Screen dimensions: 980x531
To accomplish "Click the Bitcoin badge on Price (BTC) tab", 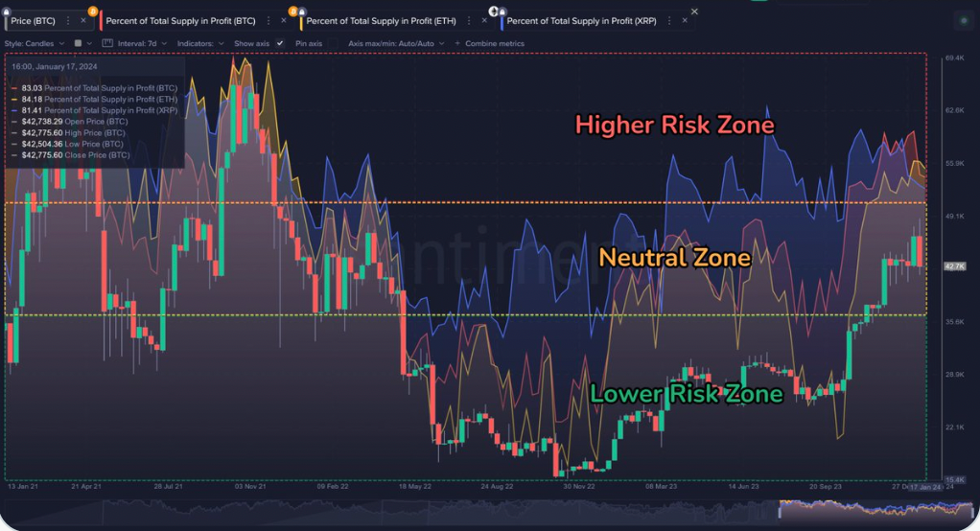I will point(92,11).
